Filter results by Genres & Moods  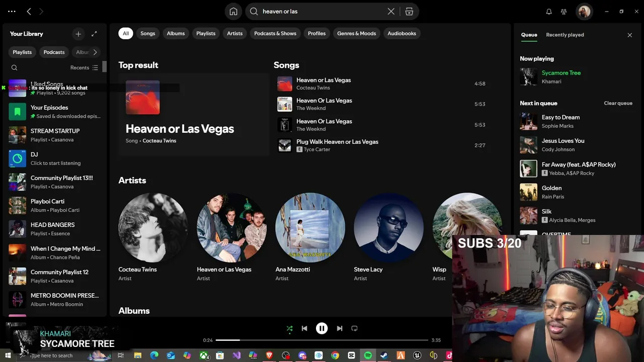click(356, 33)
